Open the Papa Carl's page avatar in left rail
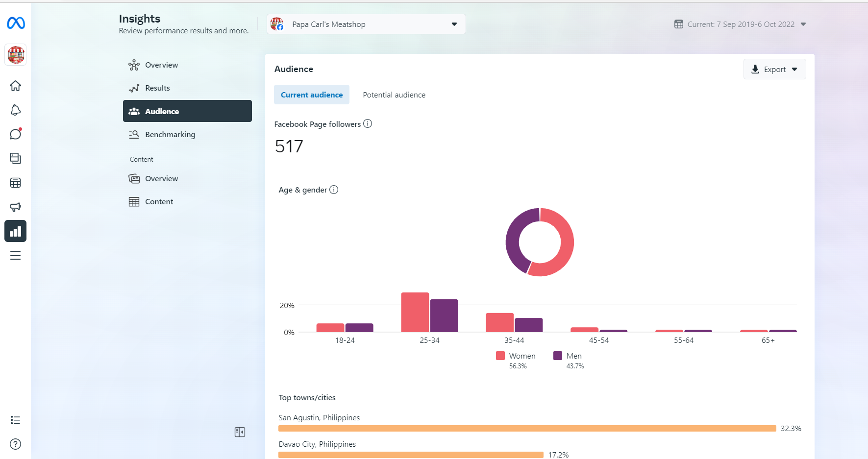The width and height of the screenshot is (868, 459). (x=16, y=55)
